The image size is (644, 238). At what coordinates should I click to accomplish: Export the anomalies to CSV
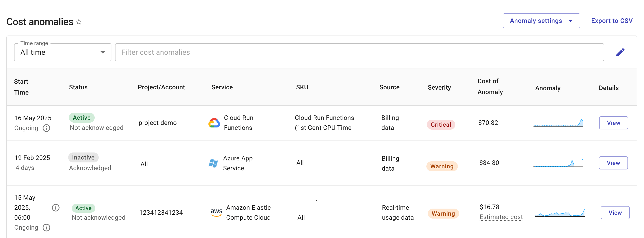point(611,21)
